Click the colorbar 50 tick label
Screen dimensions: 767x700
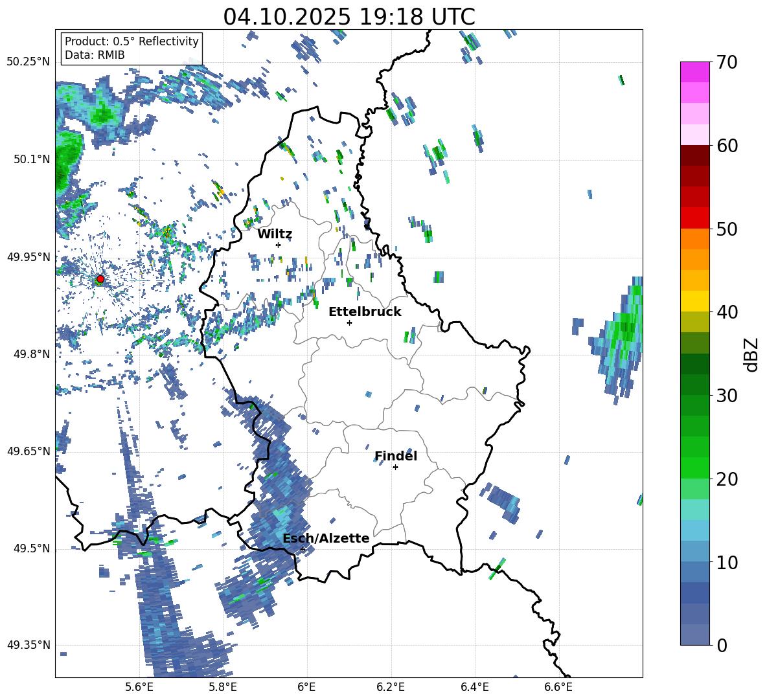tap(727, 229)
